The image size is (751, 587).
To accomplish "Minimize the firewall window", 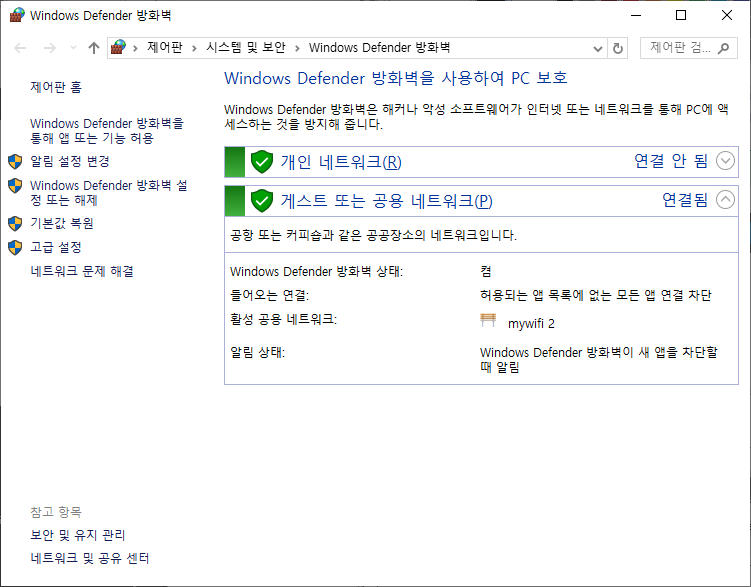I will (636, 15).
